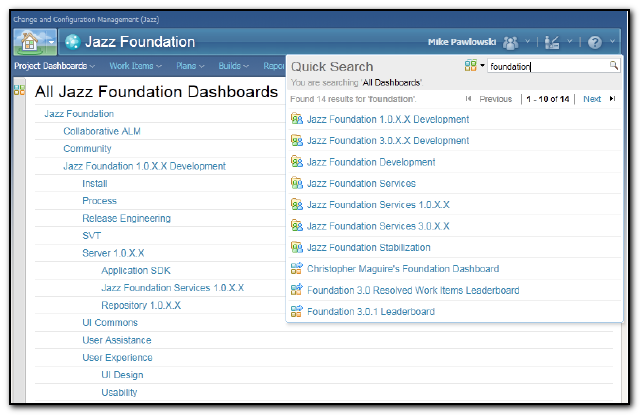The image size is (640, 415).
Task: Open Foundation 3.0 Resolved Work Items Leaderboard
Action: (413, 291)
